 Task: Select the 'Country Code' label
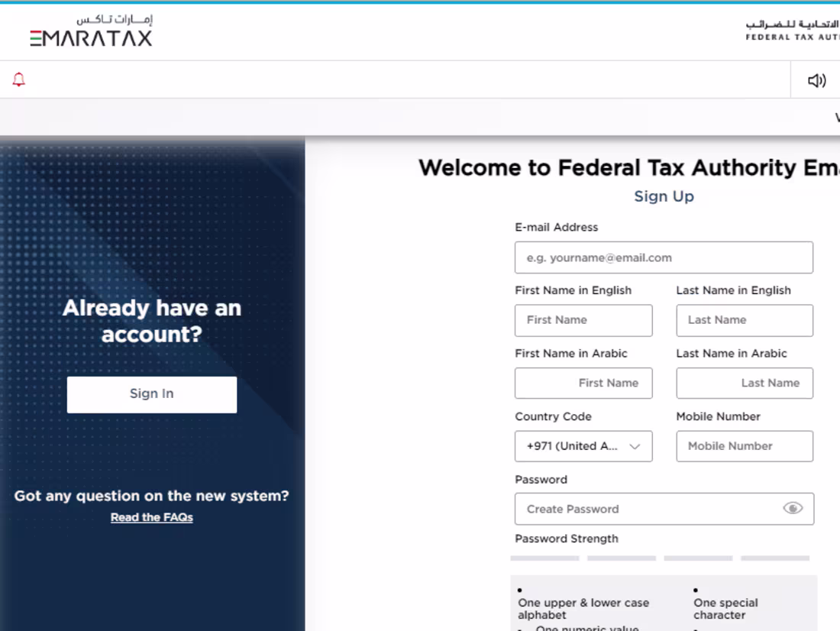tap(553, 416)
